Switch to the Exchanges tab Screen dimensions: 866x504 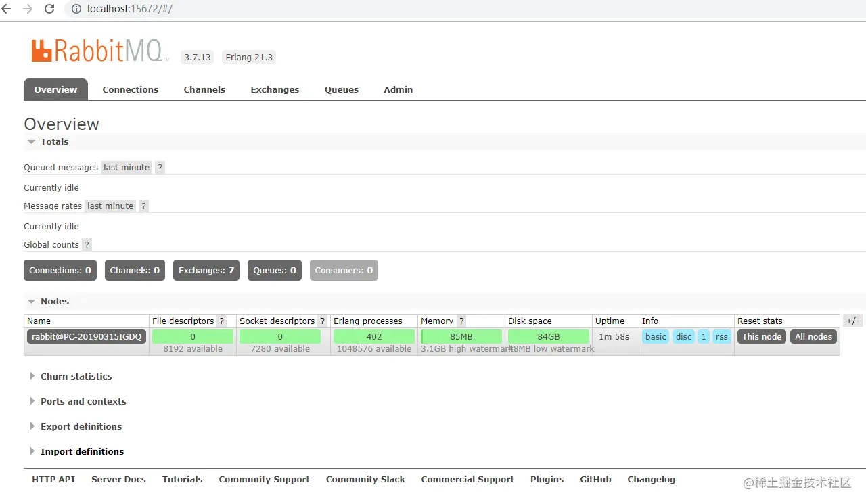[275, 90]
